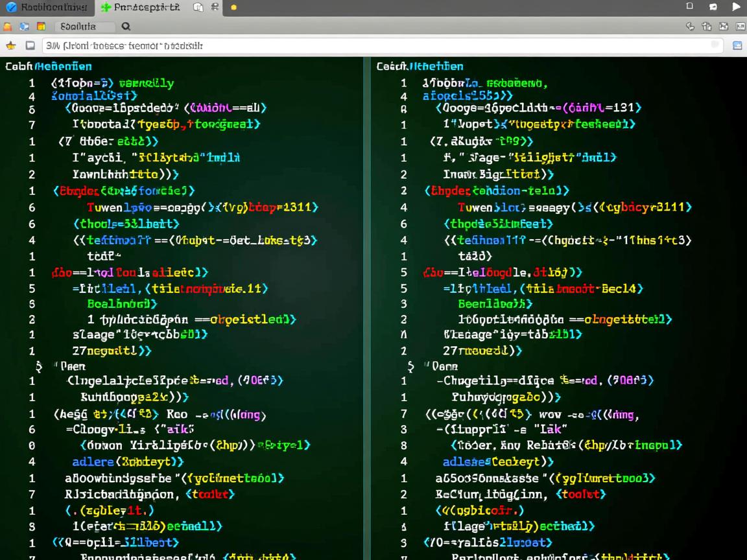747x560 pixels.
Task: Click the left code pane header label
Action: tap(49, 66)
